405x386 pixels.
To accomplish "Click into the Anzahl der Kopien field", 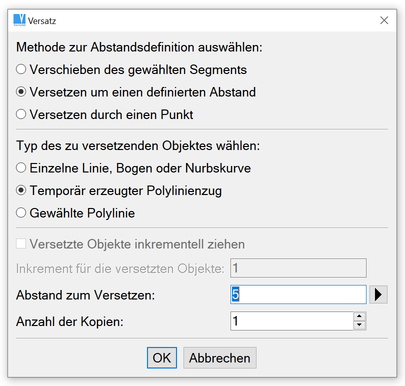I will [x=292, y=321].
